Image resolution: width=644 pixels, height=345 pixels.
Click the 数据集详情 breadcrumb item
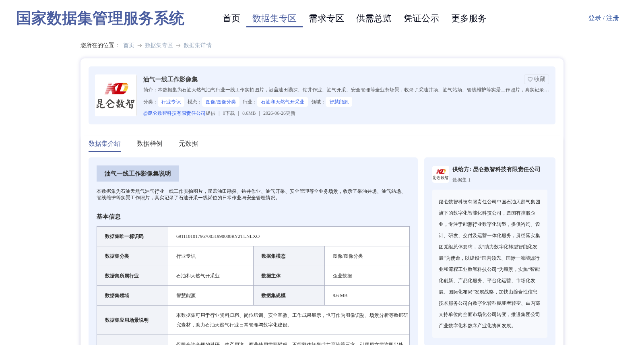(x=198, y=45)
